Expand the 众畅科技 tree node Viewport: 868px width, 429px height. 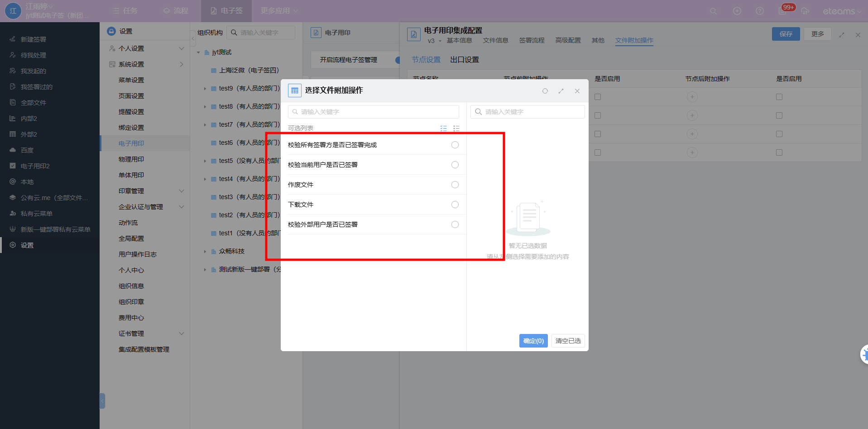(x=205, y=252)
